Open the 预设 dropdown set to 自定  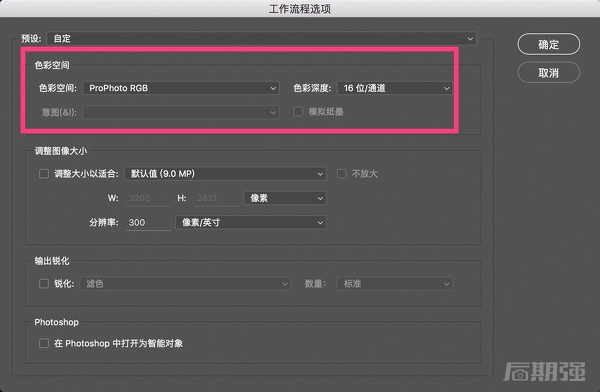coord(261,38)
